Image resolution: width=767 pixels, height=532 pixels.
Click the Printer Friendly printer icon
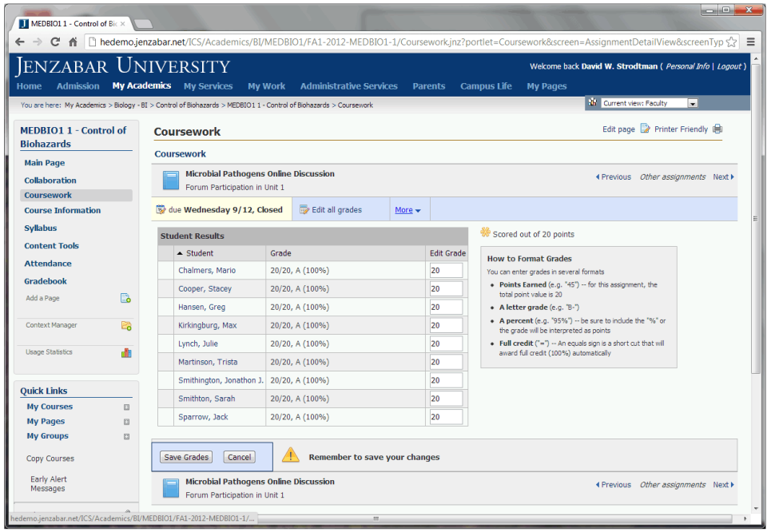[717, 129]
